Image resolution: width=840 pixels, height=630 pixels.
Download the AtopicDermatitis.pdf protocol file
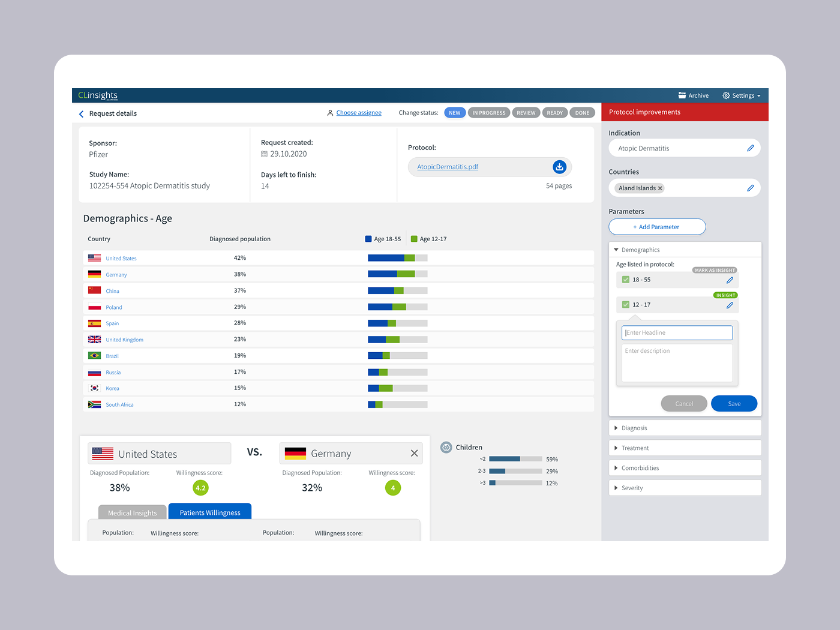[559, 167]
